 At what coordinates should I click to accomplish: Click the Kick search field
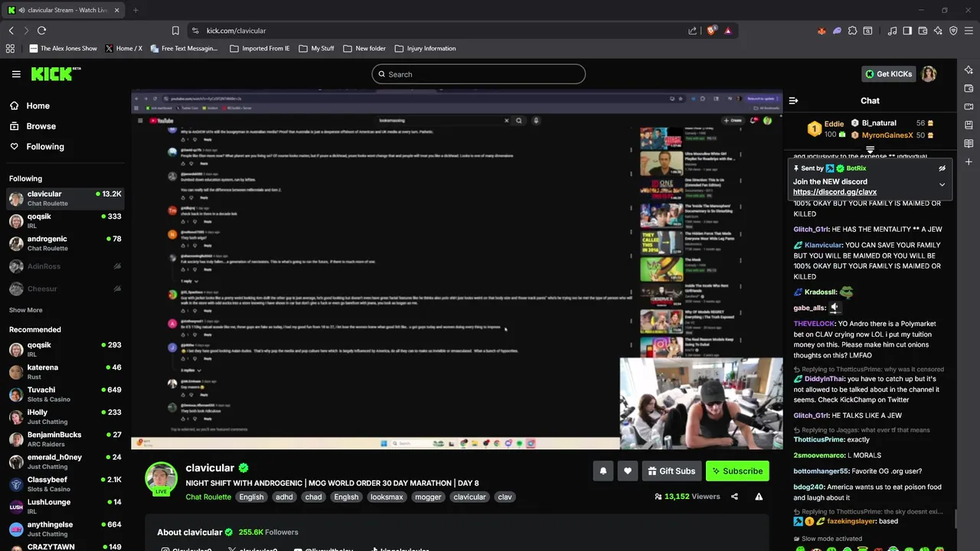[x=479, y=74]
